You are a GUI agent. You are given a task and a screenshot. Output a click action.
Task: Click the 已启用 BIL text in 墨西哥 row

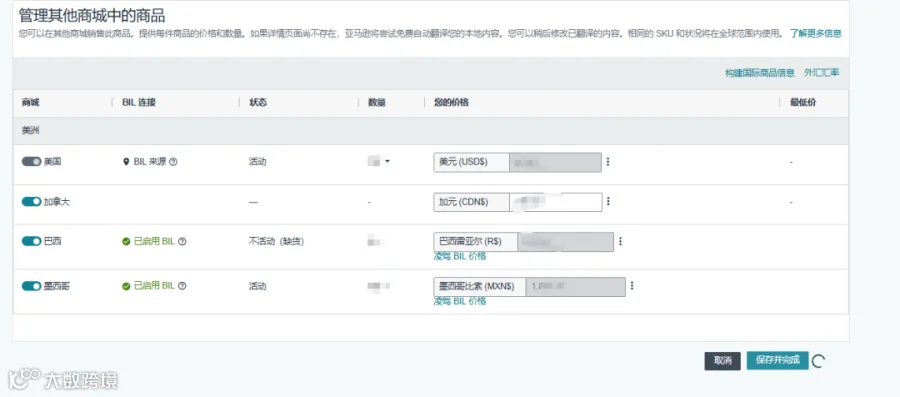click(x=154, y=286)
